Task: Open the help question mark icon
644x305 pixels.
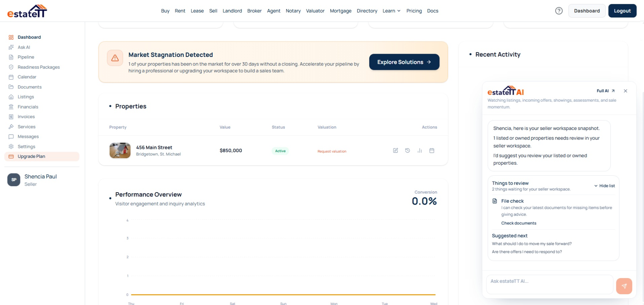Action: click(x=559, y=11)
